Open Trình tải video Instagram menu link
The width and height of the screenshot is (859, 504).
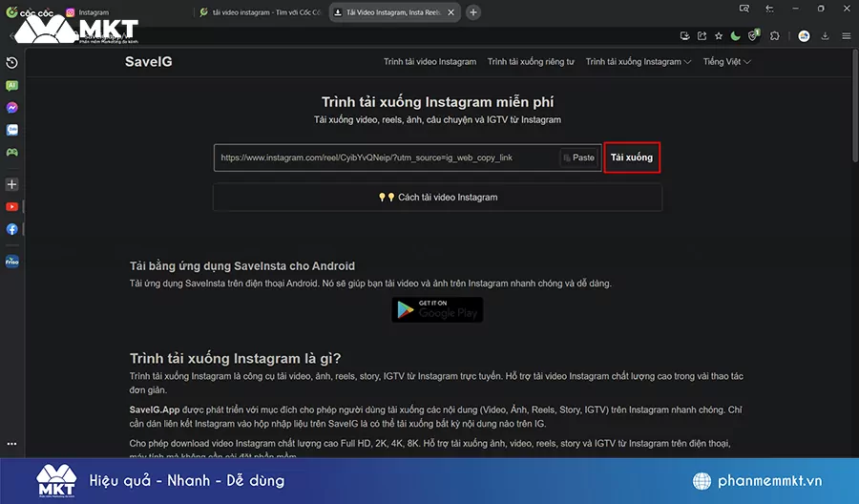point(430,62)
